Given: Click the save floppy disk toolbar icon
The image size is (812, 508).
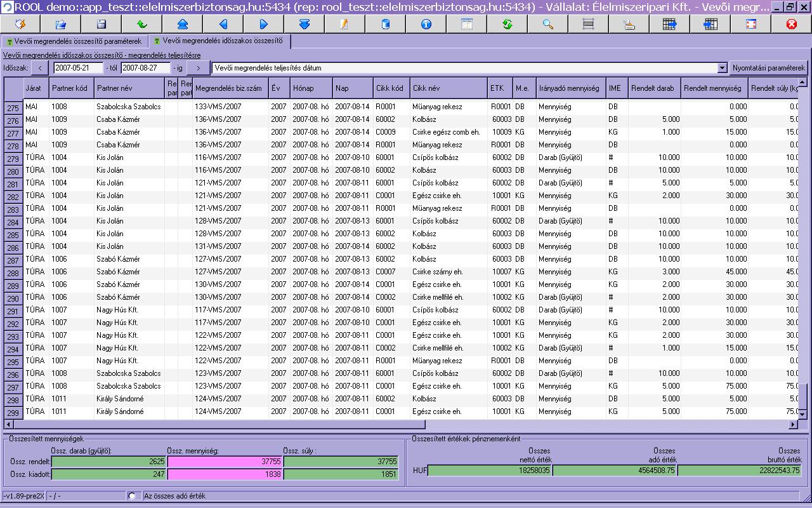Looking at the screenshot, I should tap(101, 24).
